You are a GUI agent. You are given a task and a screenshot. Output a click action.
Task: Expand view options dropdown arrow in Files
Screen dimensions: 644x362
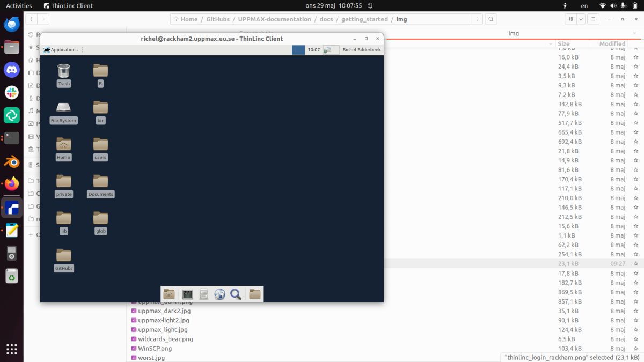coord(581,19)
